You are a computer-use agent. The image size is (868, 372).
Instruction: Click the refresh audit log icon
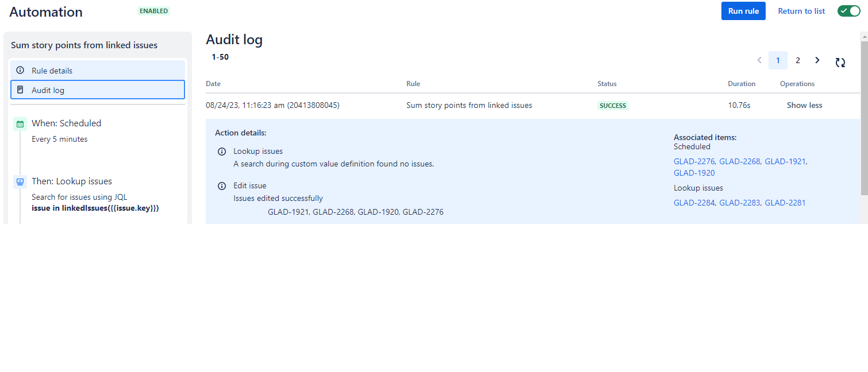click(x=840, y=62)
